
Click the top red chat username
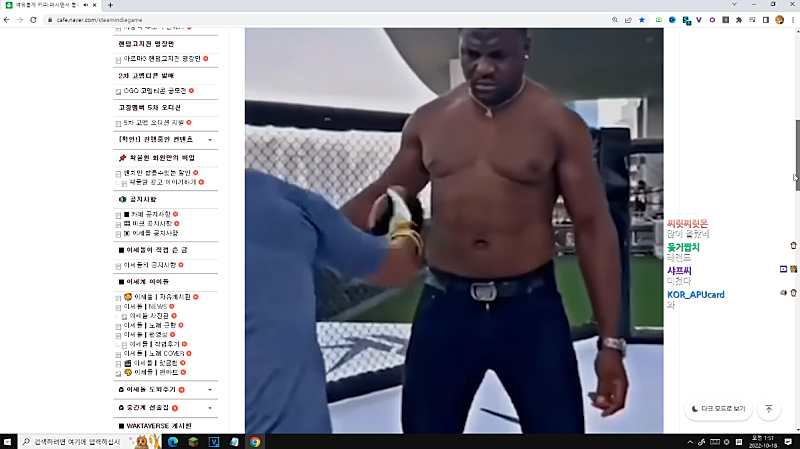(687, 223)
